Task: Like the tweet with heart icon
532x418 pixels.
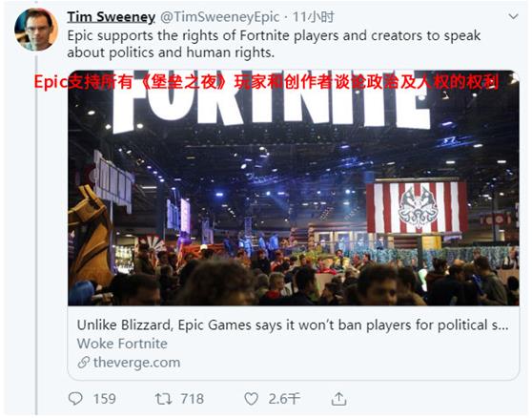Action: 252,399
